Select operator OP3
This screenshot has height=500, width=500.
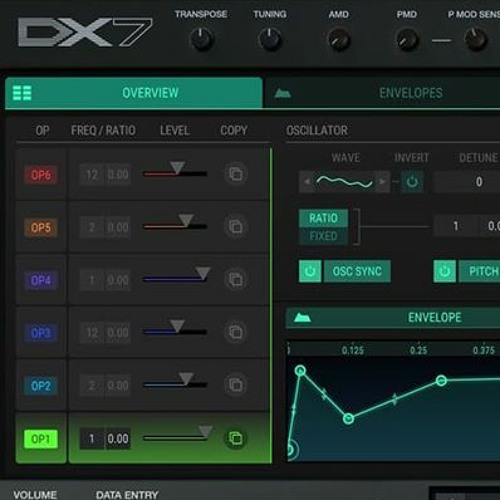pos(41,333)
